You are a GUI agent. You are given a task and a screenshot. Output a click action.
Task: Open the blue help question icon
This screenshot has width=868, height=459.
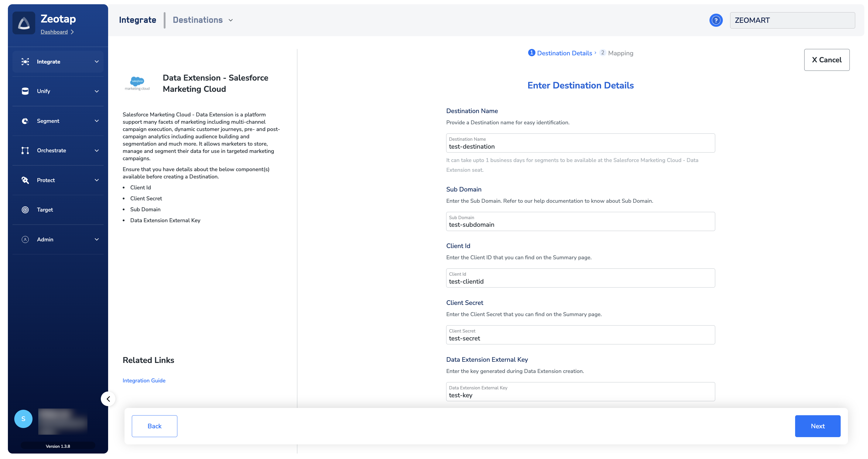click(x=716, y=20)
